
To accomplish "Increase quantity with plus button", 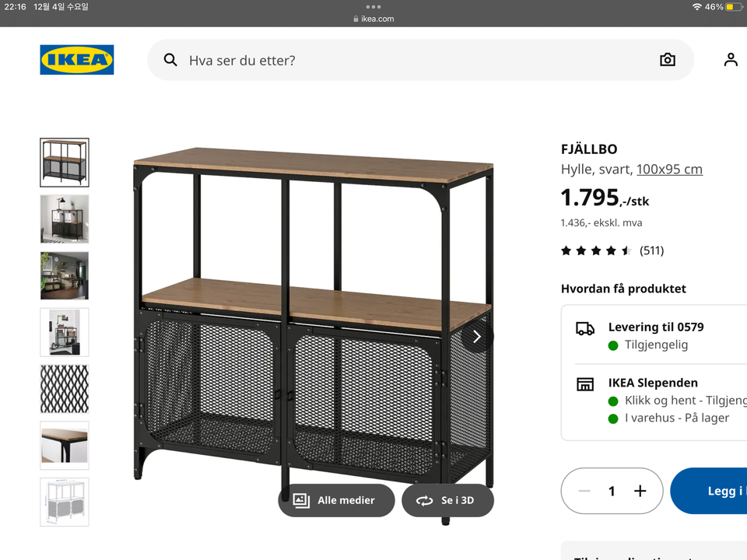I will coord(640,491).
